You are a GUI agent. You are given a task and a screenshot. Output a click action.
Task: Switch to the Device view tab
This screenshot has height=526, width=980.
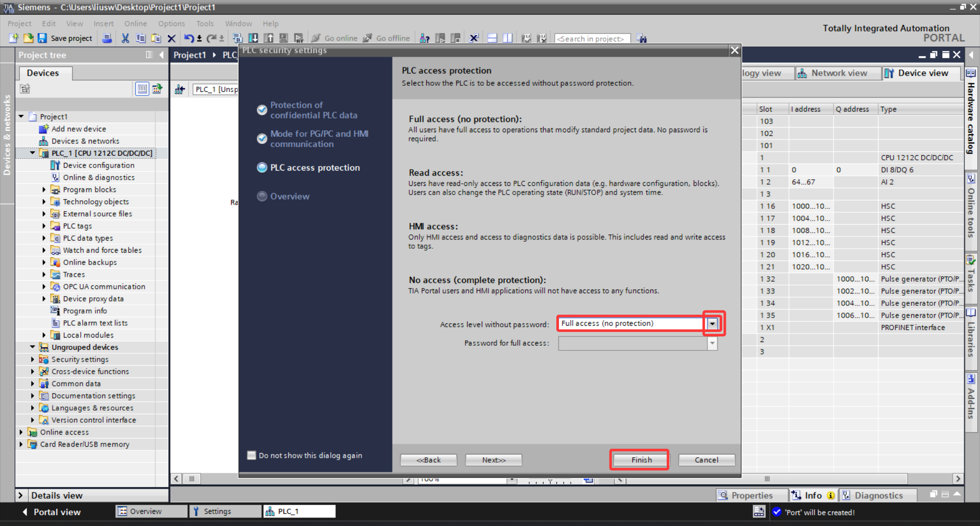coord(921,73)
